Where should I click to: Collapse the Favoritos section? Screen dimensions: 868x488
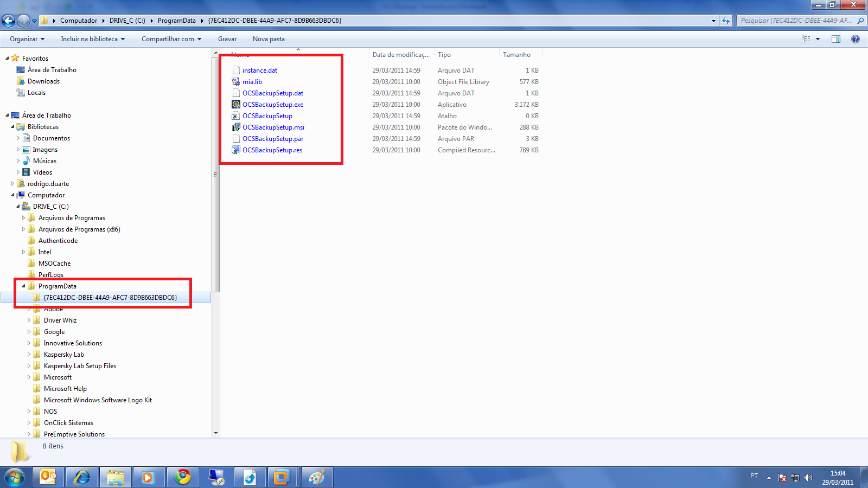[7, 58]
